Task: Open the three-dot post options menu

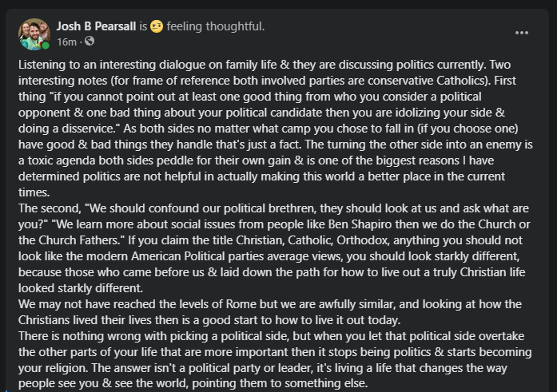Action: tap(522, 33)
